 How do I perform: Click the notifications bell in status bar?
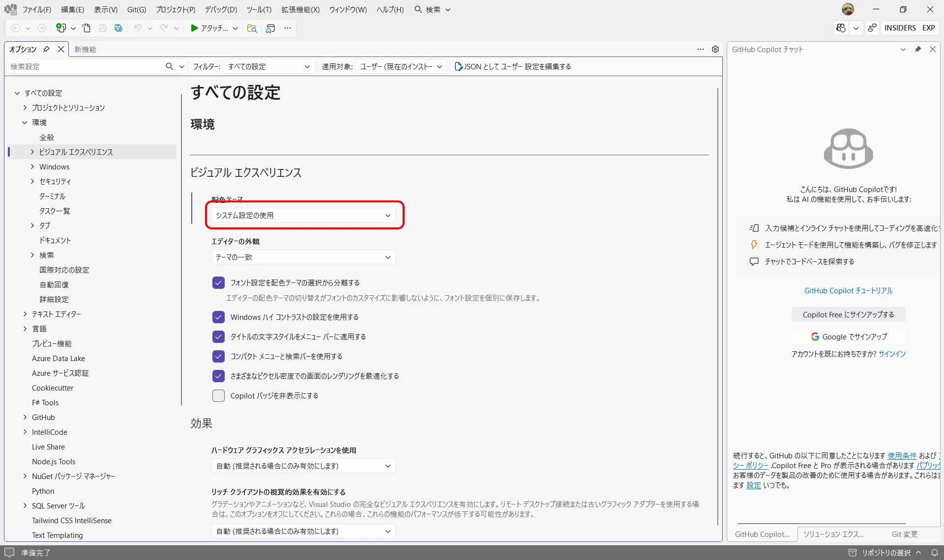[935, 553]
